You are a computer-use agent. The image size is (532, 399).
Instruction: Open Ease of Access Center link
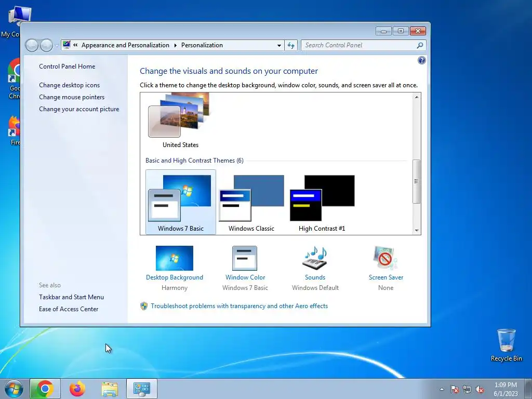69,309
